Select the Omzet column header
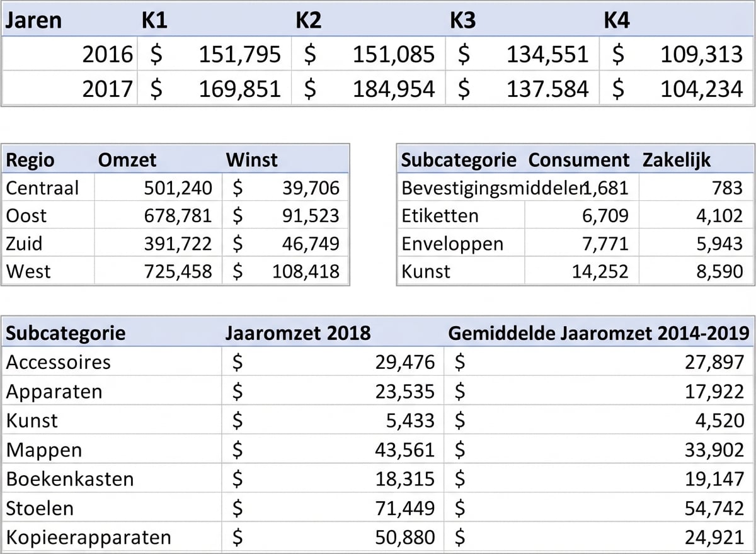Image resolution: width=756 pixels, height=554 pixels. (x=128, y=159)
